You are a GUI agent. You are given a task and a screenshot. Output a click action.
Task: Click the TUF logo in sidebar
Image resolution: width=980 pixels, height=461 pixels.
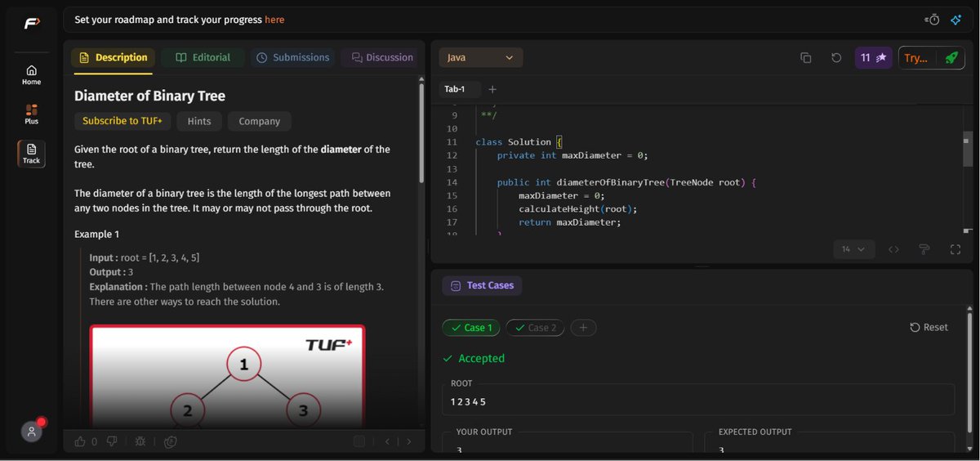31,24
